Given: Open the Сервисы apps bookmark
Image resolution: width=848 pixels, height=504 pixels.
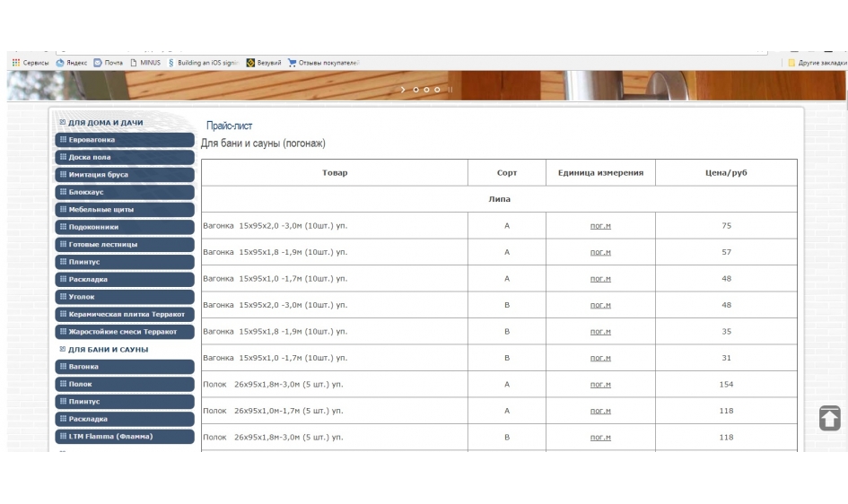Looking at the screenshot, I should (31, 63).
